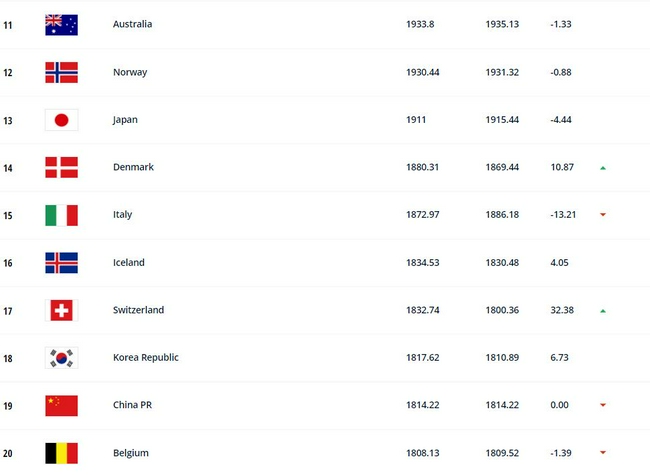
Task: Open the Australia team name link
Action: (133, 24)
